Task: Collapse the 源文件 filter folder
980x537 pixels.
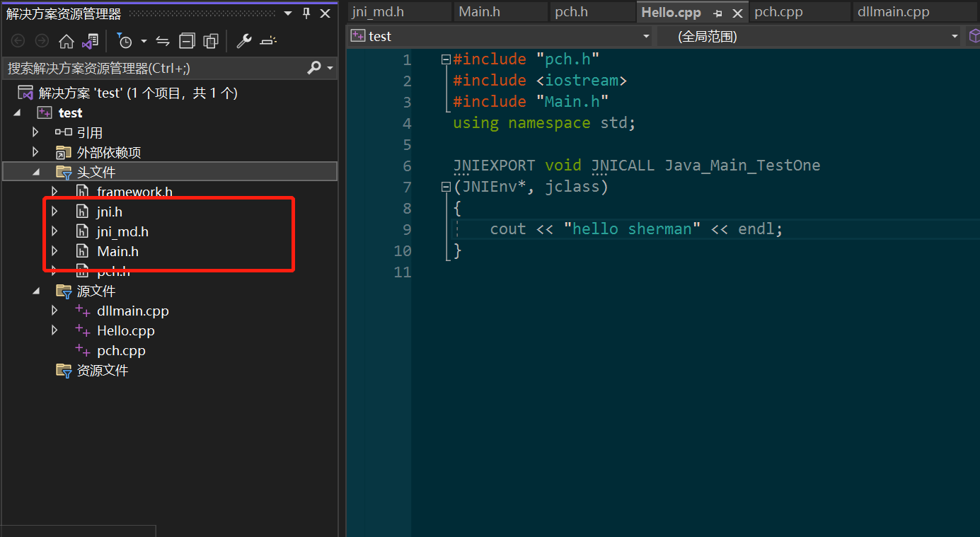Action: (x=35, y=291)
